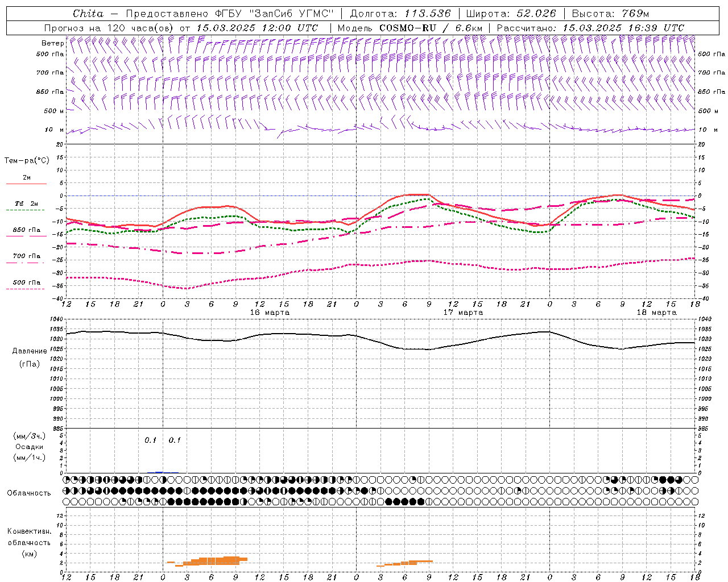Viewport: 728px width, 582px height.
Task: Click the (мм/3ч.) precipitation unit label
Action: click(29, 436)
